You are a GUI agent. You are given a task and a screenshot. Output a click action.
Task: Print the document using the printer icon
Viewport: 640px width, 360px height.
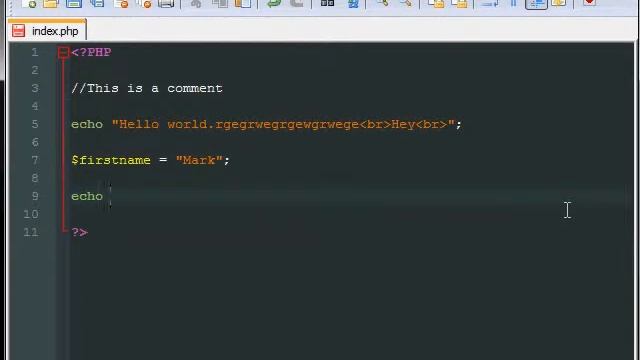(x=167, y=3)
